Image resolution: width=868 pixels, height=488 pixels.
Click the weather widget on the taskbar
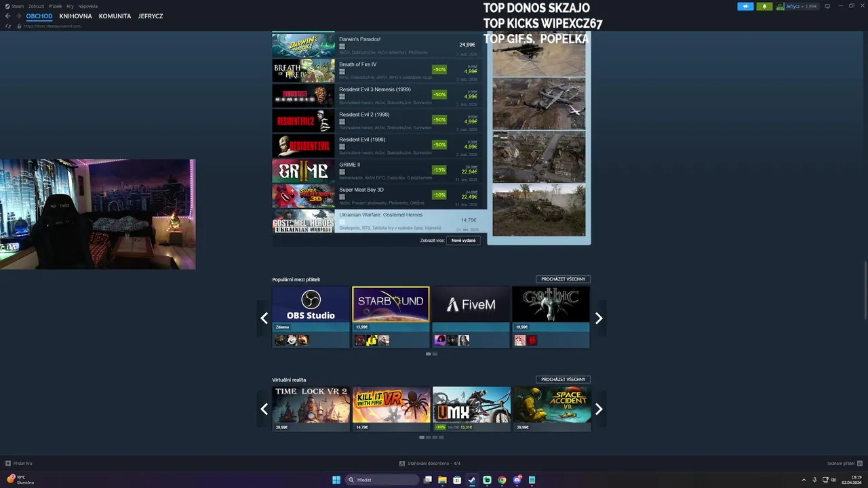click(x=20, y=480)
